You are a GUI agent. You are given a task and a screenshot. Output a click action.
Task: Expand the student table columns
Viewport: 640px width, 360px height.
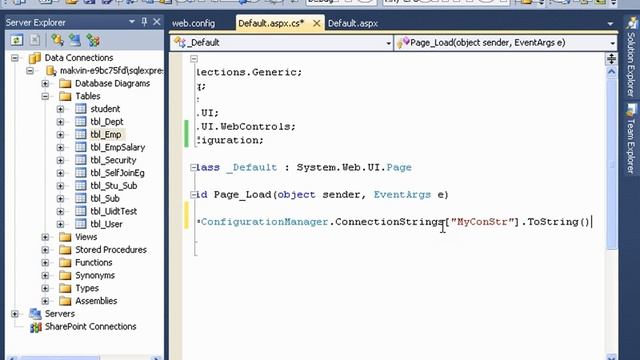(x=60, y=109)
